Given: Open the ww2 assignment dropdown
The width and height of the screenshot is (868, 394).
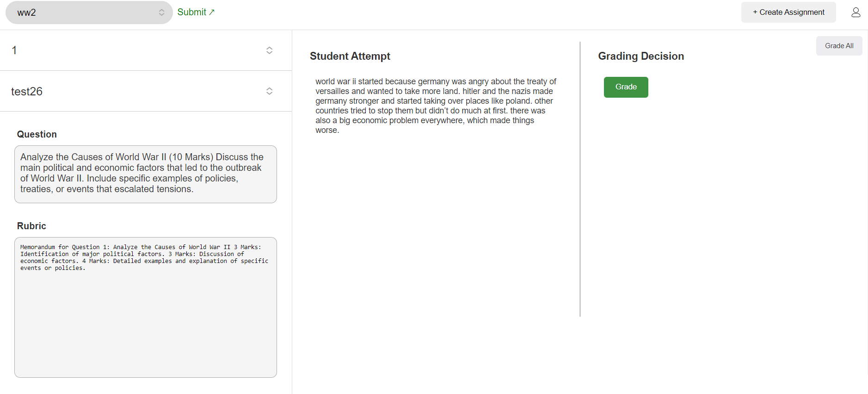Looking at the screenshot, I should 89,13.
